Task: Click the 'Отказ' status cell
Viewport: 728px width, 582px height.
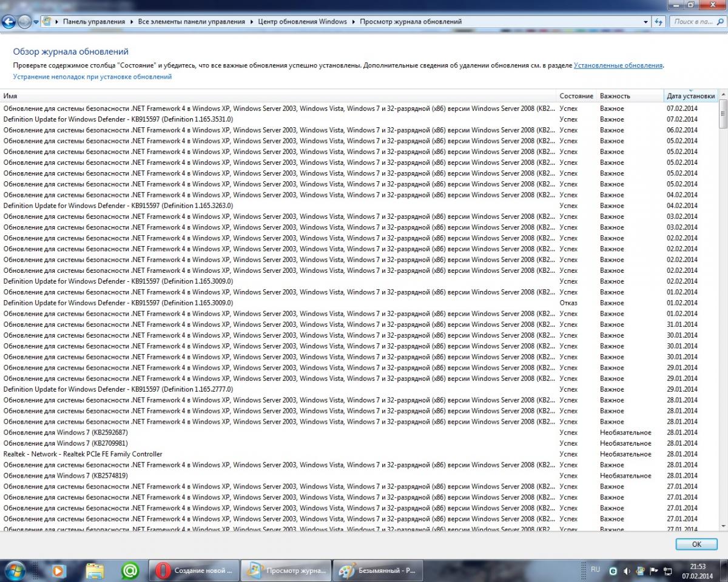Action: pyautogui.click(x=568, y=303)
